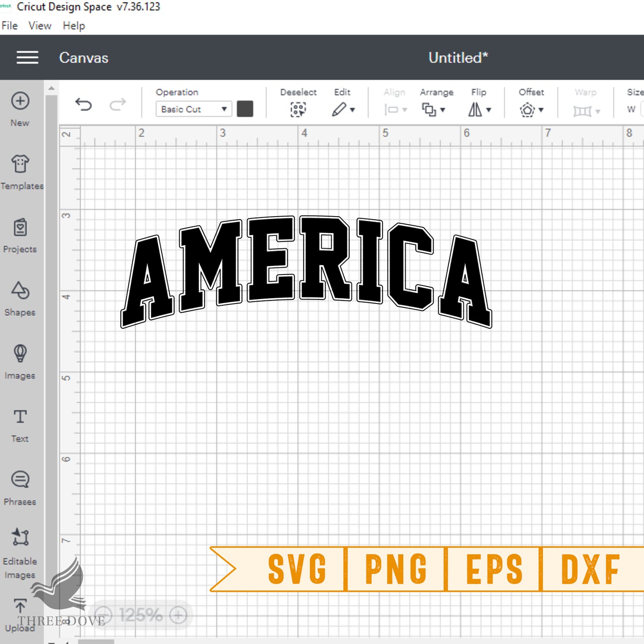Open the Shapes panel

pos(20,299)
